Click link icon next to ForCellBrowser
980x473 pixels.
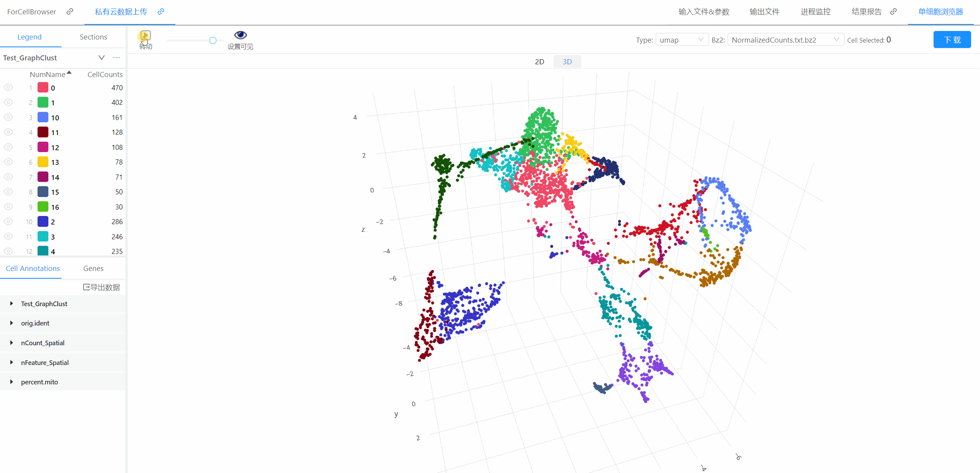click(x=70, y=12)
